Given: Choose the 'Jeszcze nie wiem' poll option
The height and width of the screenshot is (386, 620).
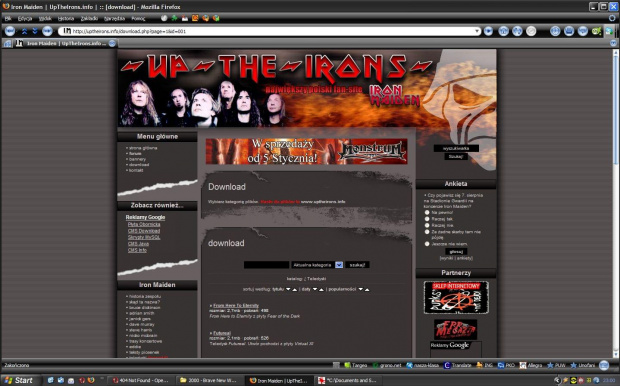Looking at the screenshot, I should click(x=427, y=244).
